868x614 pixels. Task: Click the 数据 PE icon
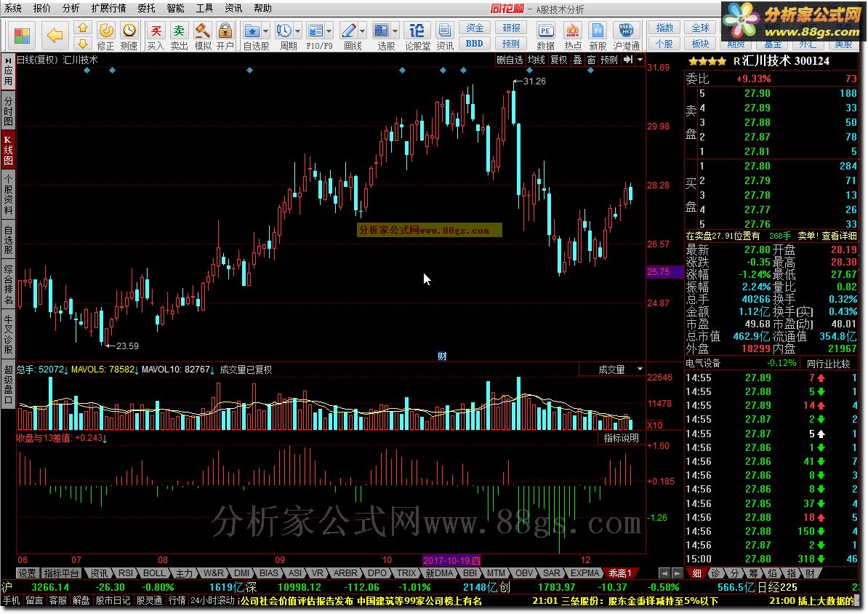[545, 30]
